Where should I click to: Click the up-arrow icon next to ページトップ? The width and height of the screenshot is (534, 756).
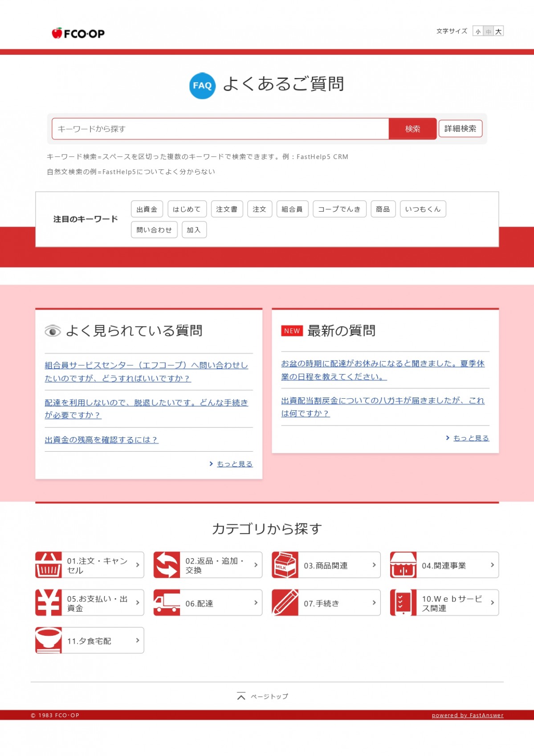tap(241, 696)
